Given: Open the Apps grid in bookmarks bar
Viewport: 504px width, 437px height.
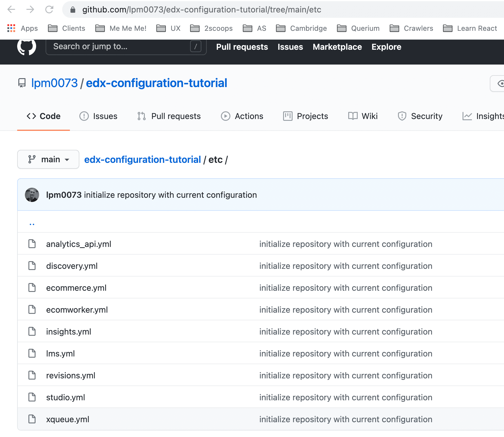Looking at the screenshot, I should (x=23, y=28).
